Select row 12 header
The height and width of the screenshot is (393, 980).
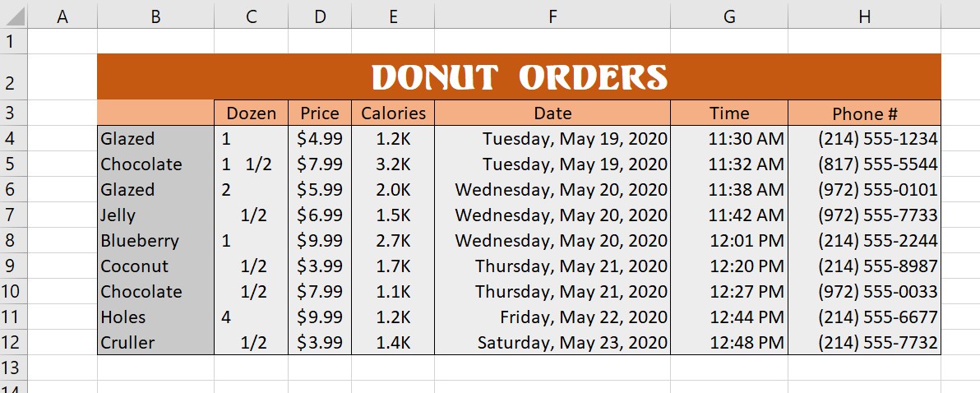pyautogui.click(x=14, y=342)
